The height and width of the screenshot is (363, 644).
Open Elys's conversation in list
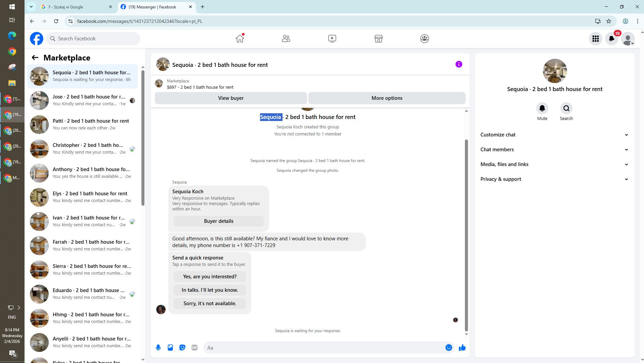coord(82,197)
